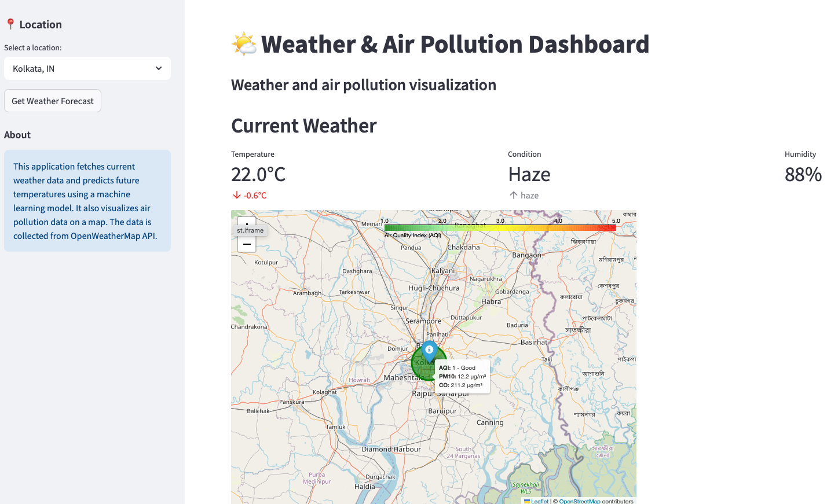Click the About heading in sidebar
Viewport: 838px width, 504px height.
(17, 135)
